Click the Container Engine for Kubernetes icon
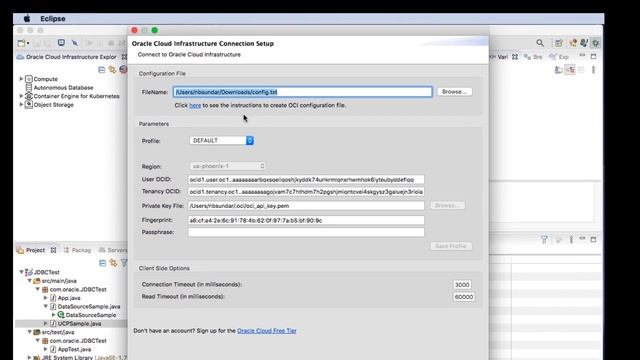Viewport: 640px width, 360px height. pos(29,96)
